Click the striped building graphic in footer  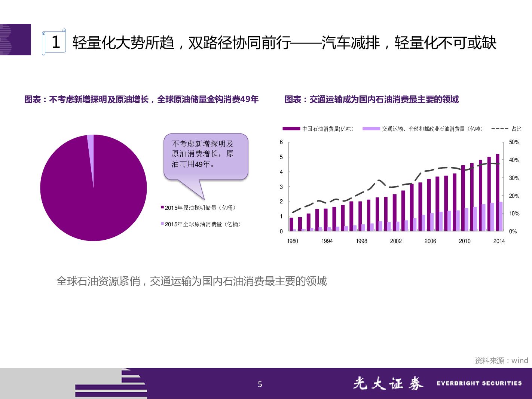coord(111,383)
